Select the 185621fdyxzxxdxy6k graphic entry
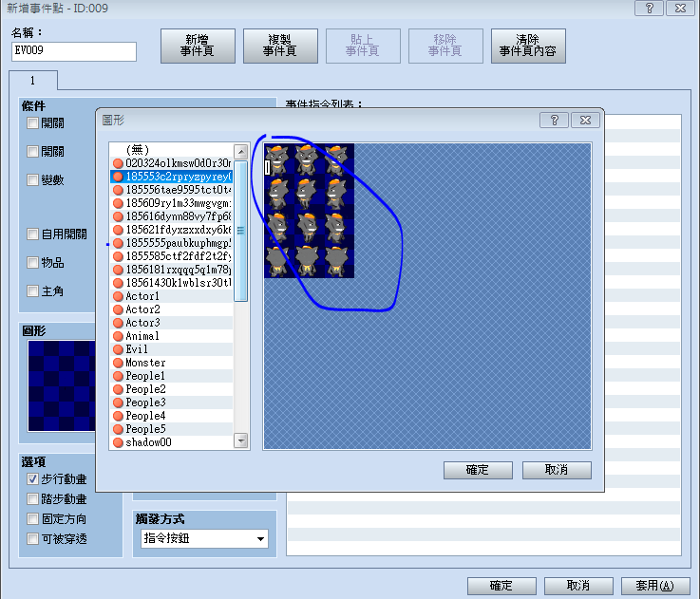Viewport: 700px width, 599px height. pos(171,230)
